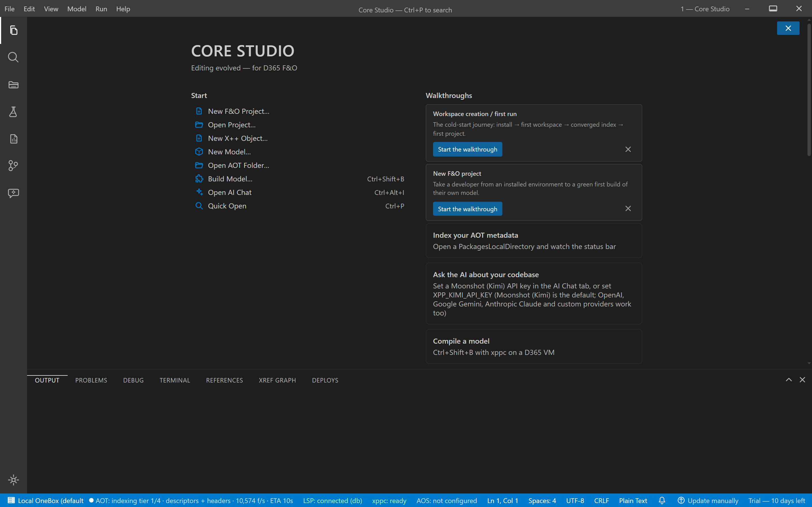Image resolution: width=812 pixels, height=507 pixels.
Task: Open the AOT folder drawer sidebar icon
Action: (14, 84)
